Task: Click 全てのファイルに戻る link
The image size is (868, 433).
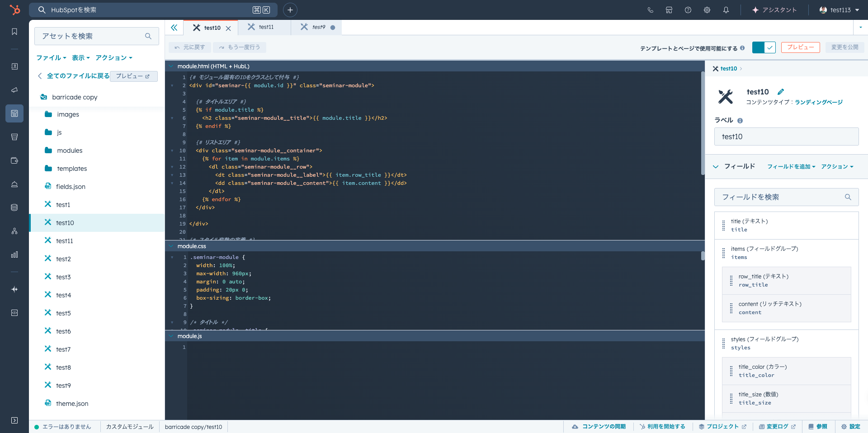Action: [78, 76]
